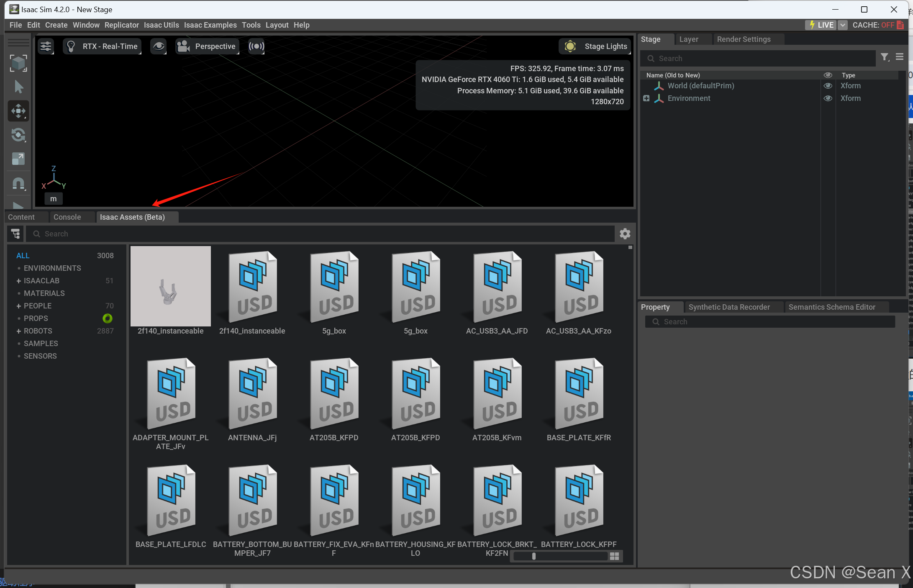Select the Scale tool in the left toolbar
913x588 pixels.
[18, 159]
